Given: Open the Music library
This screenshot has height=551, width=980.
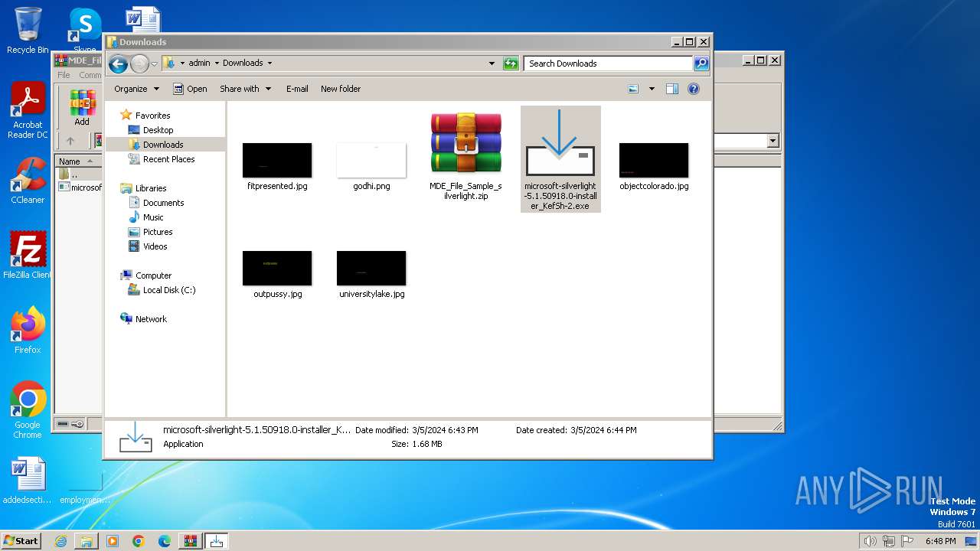Looking at the screenshot, I should point(153,217).
